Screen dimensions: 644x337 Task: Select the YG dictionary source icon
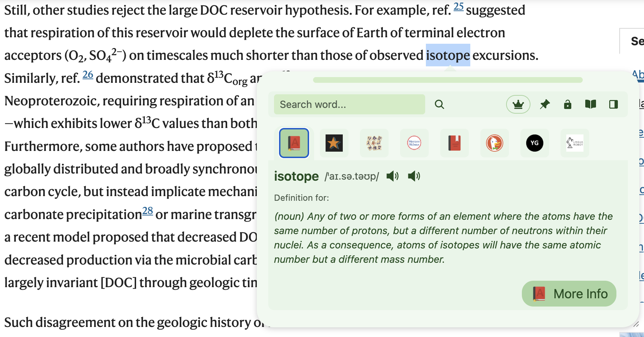point(534,143)
